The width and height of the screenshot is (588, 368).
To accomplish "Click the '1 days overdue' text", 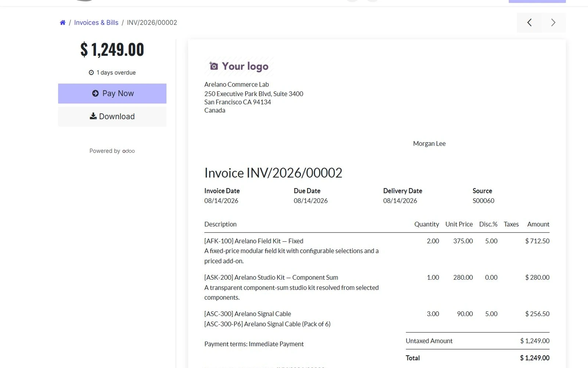I will pyautogui.click(x=116, y=72).
